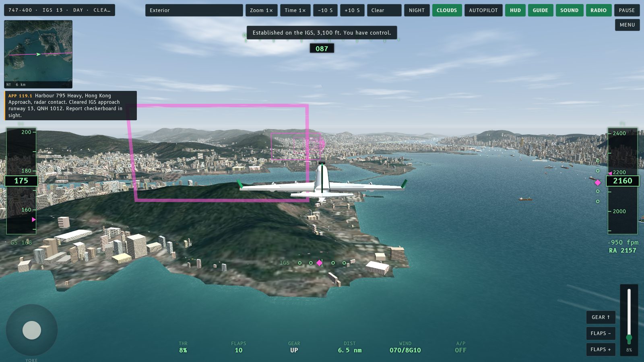The image size is (644, 362).
Task: Click the FLAPS 10 indicator
Action: pyautogui.click(x=239, y=347)
